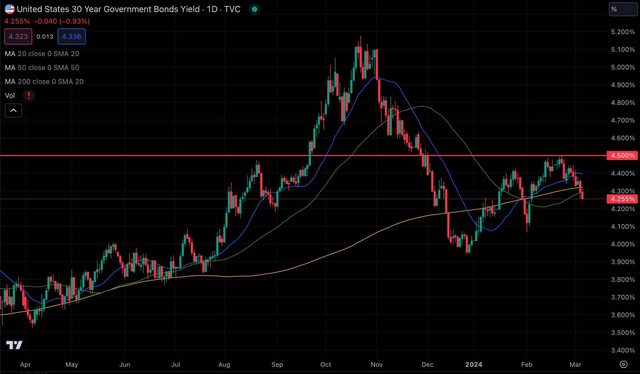Select the Vol indicator legend
640x374 pixels.
(x=10, y=96)
